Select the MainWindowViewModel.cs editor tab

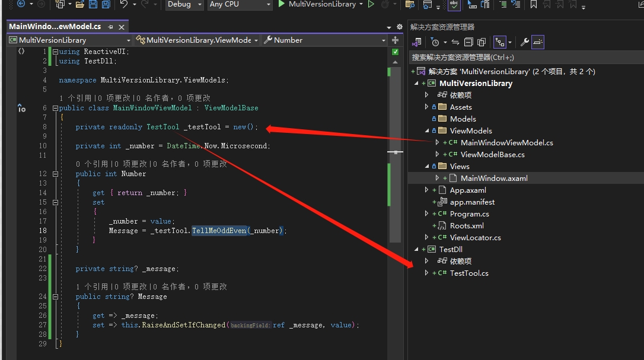coord(55,26)
